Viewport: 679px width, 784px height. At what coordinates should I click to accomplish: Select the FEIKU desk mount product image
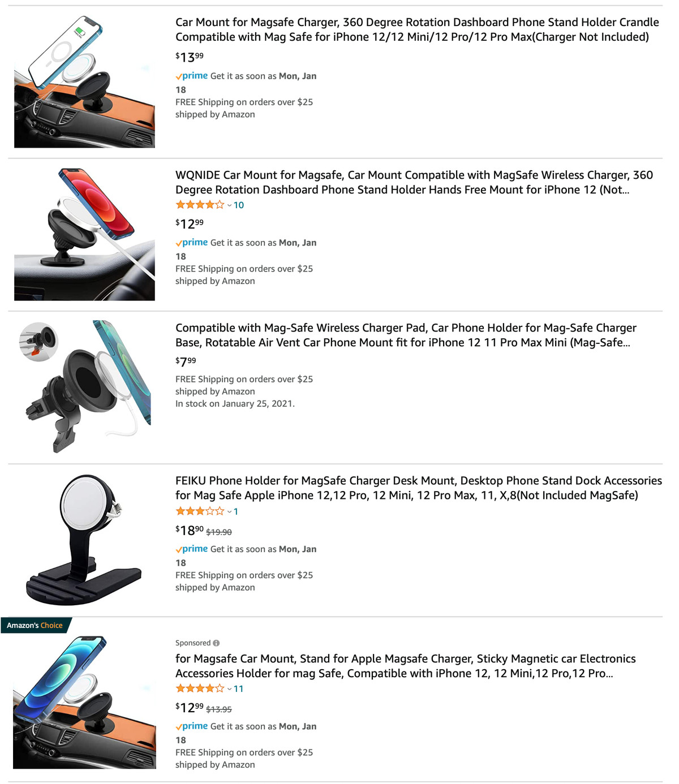(x=84, y=540)
